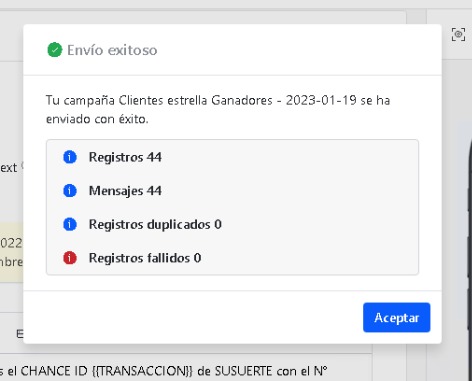Viewport: 472px width, 381px height.
Task: Click the CHANCE ID message text field
Action: point(186,368)
